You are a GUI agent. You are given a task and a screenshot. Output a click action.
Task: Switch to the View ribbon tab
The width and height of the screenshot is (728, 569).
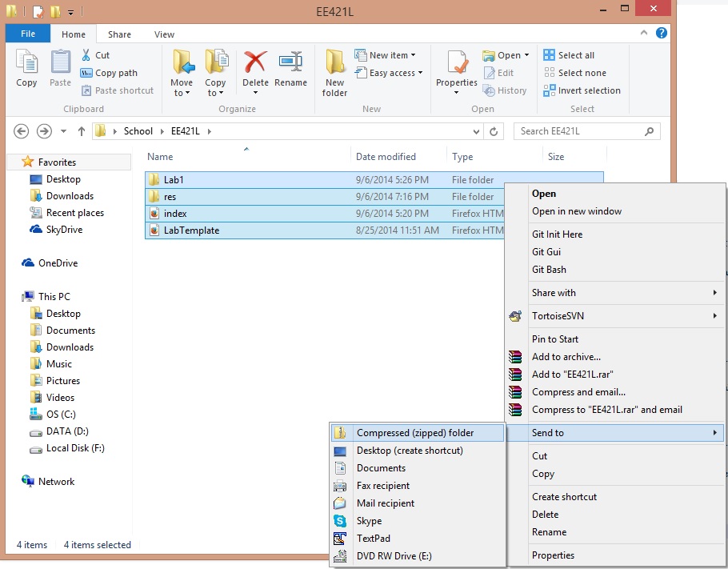coord(164,34)
